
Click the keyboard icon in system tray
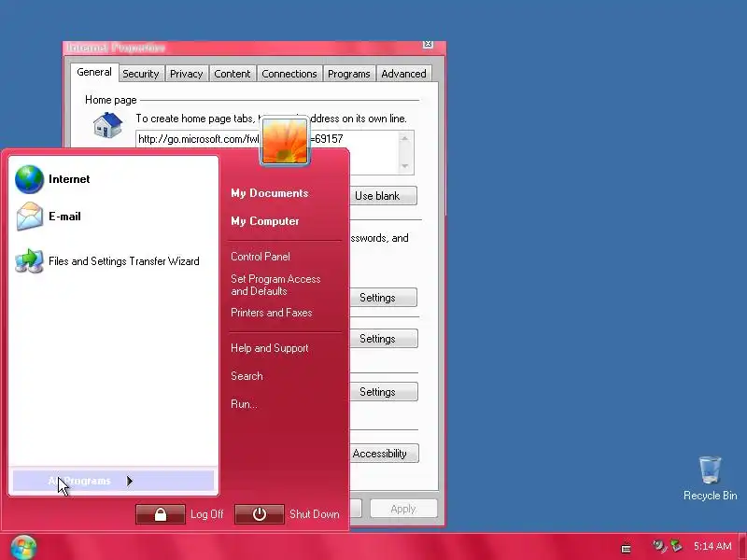(x=627, y=549)
